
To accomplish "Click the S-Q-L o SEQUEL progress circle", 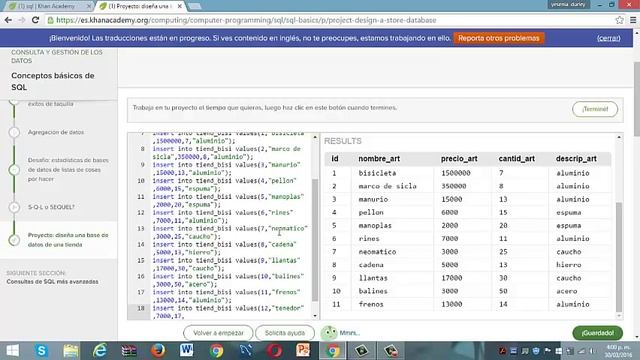I will pos(14,207).
